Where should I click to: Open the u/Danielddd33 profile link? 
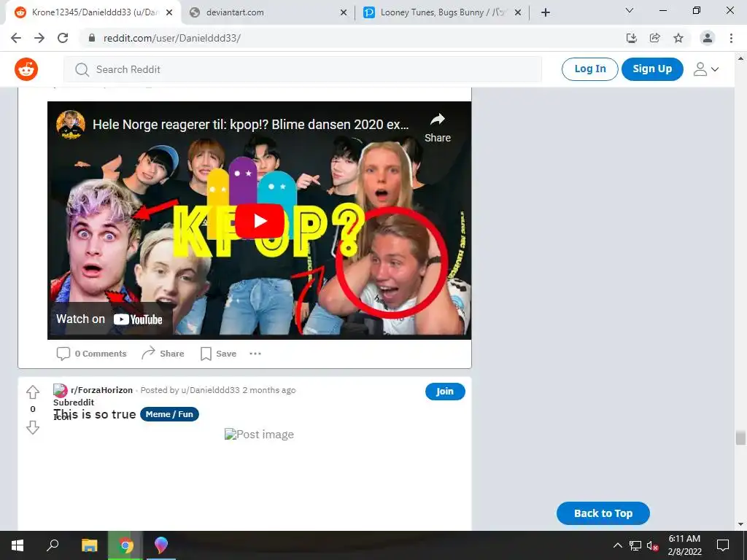(210, 390)
